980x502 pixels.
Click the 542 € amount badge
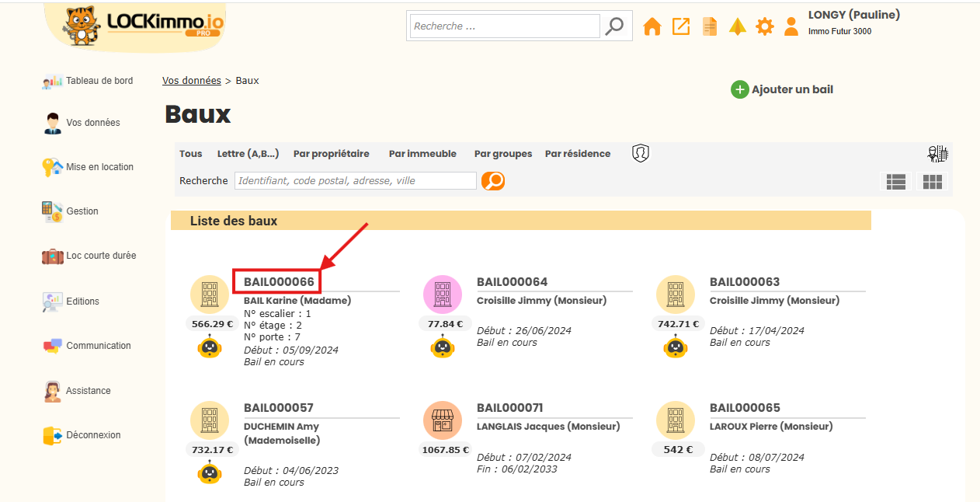pos(678,449)
